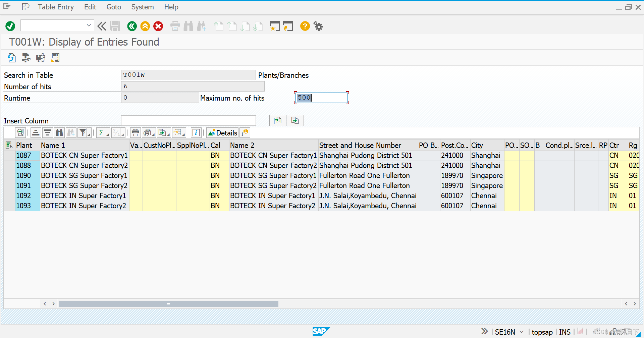
Task: Open the Customize Local Layout gear icon
Action: [x=318, y=26]
